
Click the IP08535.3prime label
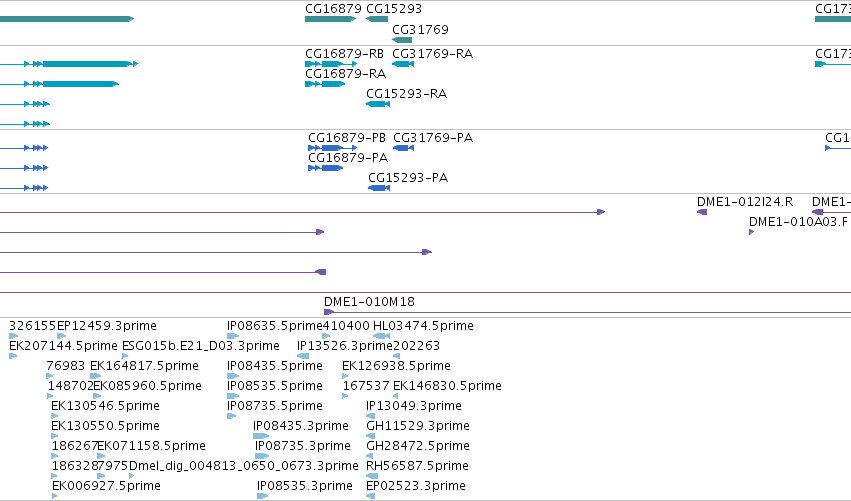click(x=305, y=486)
